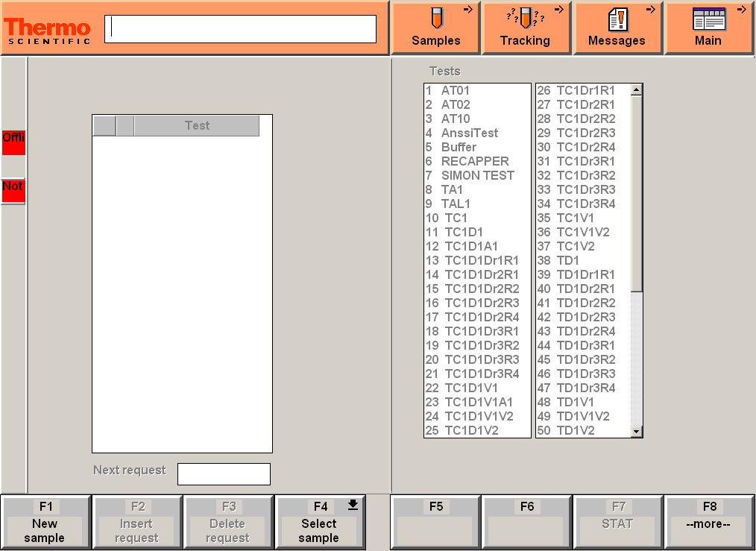The width and height of the screenshot is (756, 551).
Task: Click the red Offline status indicator
Action: [12, 142]
